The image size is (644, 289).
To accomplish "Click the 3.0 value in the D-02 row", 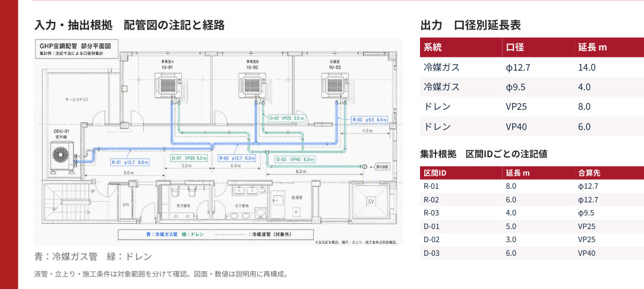I will pos(511,239).
